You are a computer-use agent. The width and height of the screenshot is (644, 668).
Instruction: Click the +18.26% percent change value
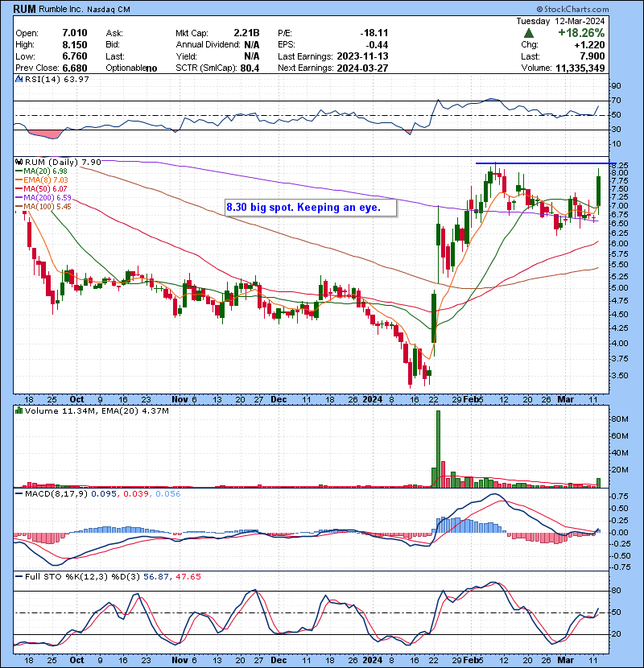(581, 33)
